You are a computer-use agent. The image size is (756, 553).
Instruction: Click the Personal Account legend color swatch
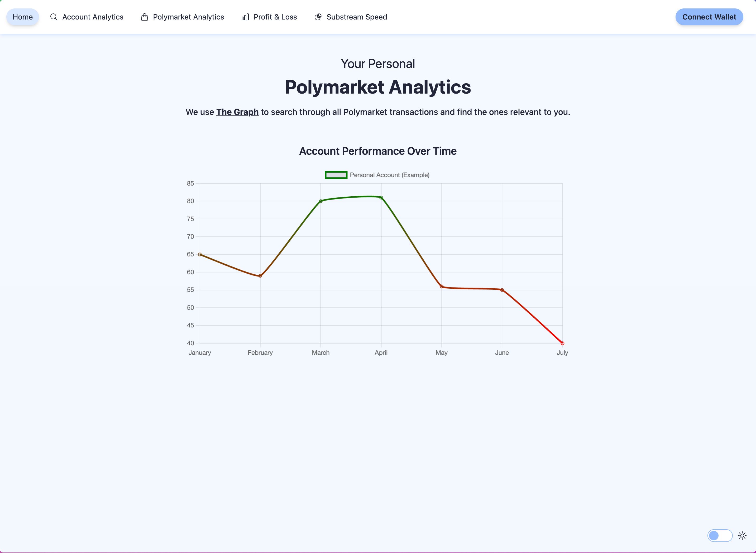(336, 175)
